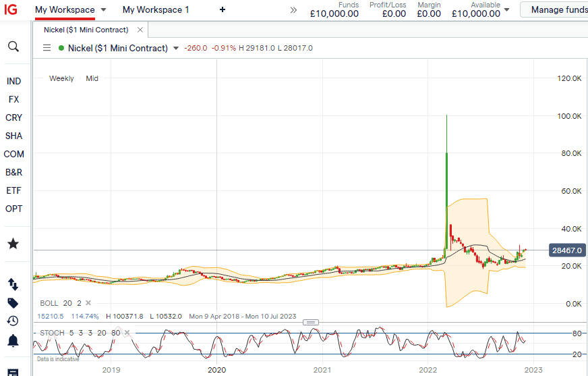The image size is (588, 376).
Task: Click the 2020 time axis label
Action: click(x=216, y=370)
